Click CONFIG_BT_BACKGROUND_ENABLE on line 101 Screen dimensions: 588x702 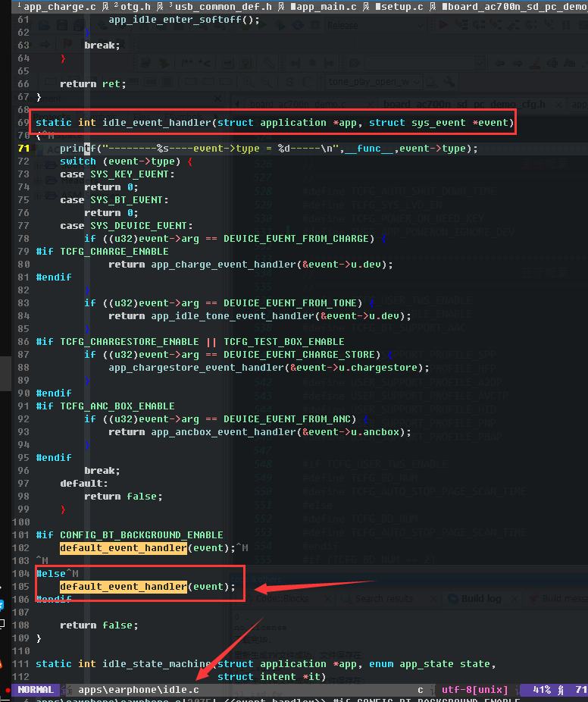click(x=142, y=535)
